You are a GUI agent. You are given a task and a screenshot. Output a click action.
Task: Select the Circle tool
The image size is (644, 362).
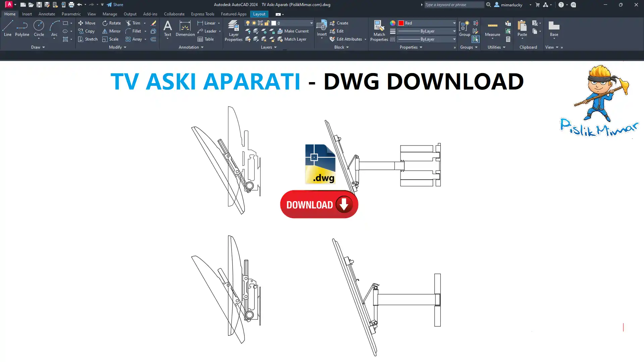pos(39,28)
